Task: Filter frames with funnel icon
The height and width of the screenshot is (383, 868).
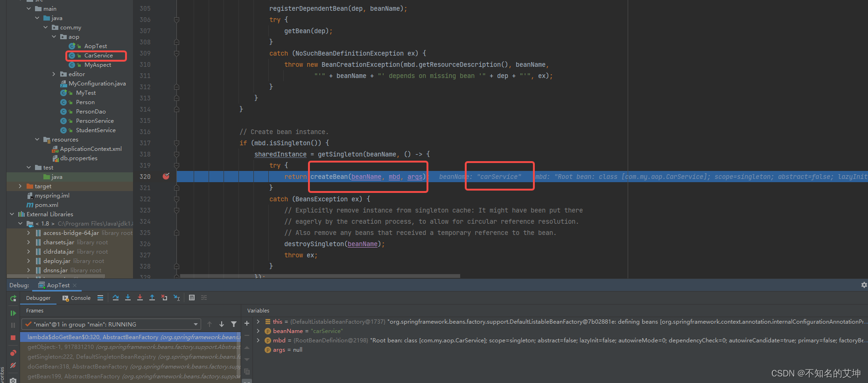Action: click(x=234, y=324)
